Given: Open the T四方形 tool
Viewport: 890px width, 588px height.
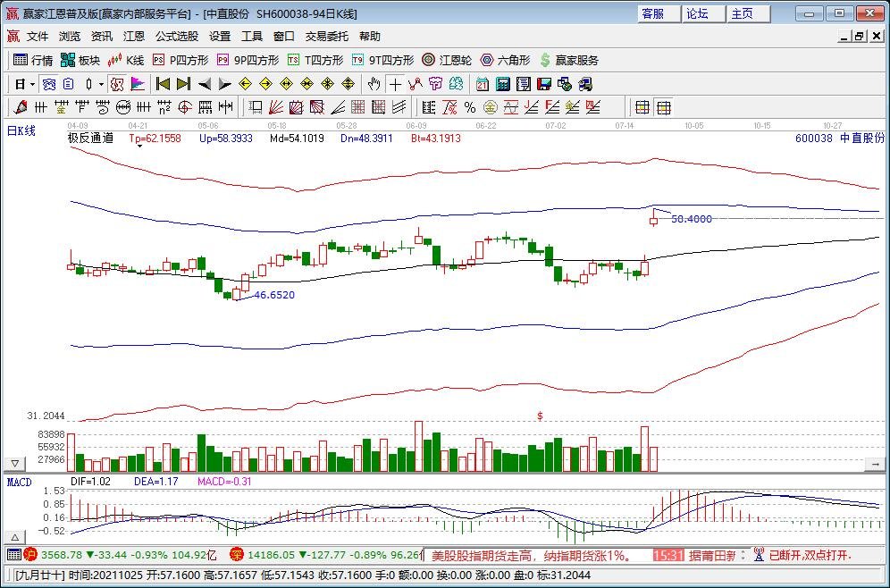Looking at the screenshot, I should (315, 60).
